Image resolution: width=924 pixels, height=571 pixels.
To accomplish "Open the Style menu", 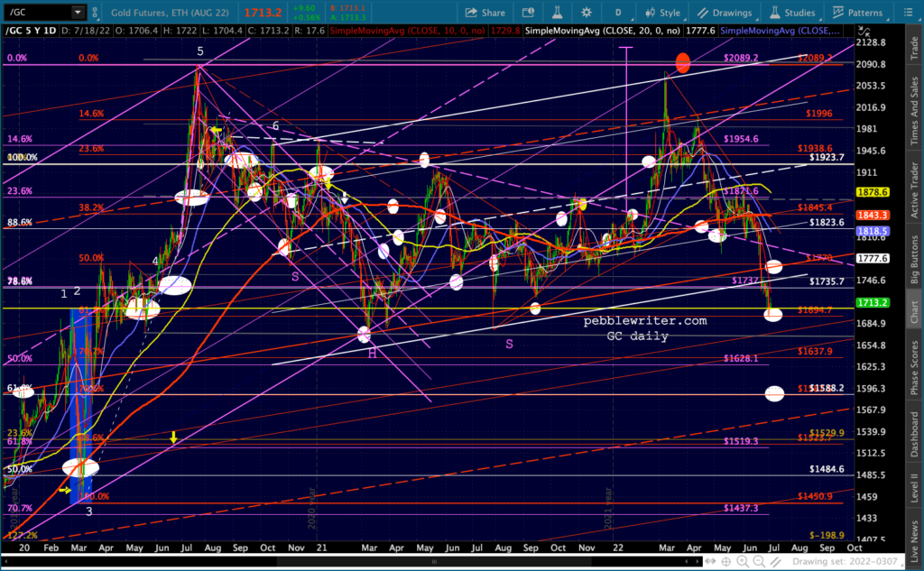I will [663, 13].
